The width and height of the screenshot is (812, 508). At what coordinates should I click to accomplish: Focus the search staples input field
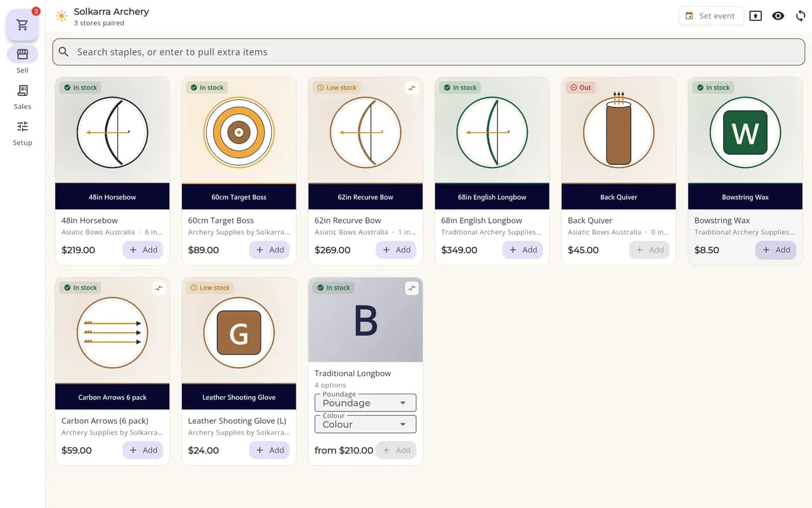point(428,52)
